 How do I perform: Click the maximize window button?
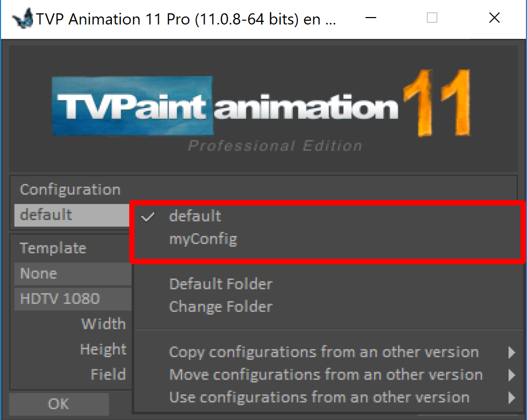pyautogui.click(x=432, y=18)
